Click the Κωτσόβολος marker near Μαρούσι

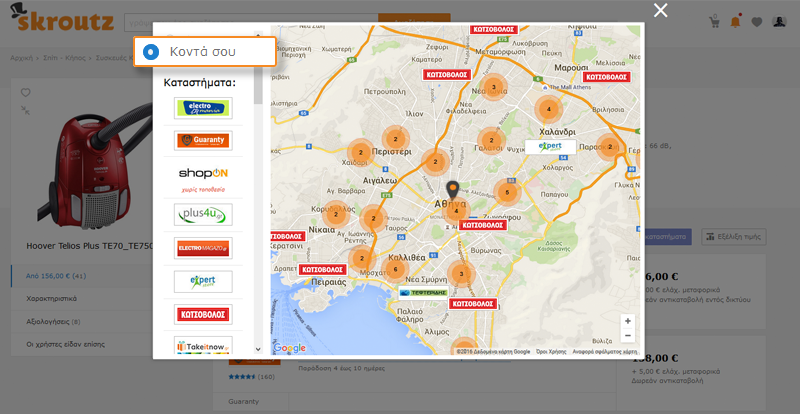(607, 77)
